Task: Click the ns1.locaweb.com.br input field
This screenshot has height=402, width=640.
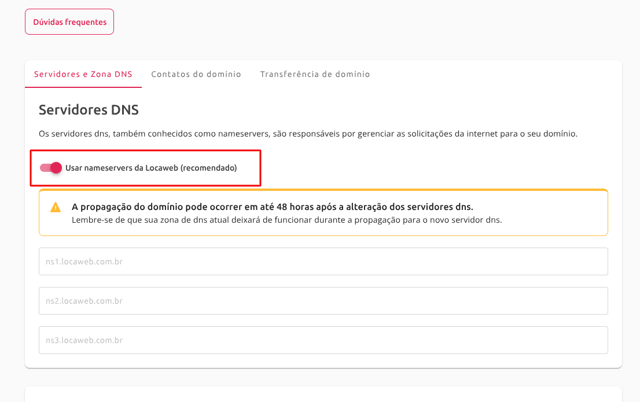Action: (x=323, y=261)
